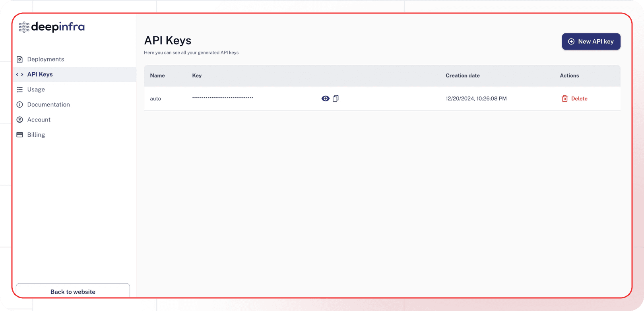Viewport: 644px width, 311px height.
Task: Select Account in the sidebar
Action: (x=39, y=120)
